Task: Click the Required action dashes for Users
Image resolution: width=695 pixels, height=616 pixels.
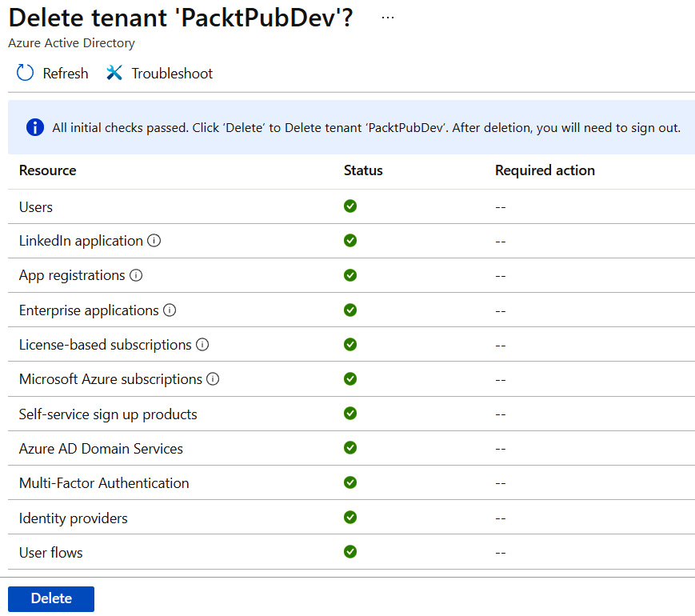Action: tap(501, 207)
